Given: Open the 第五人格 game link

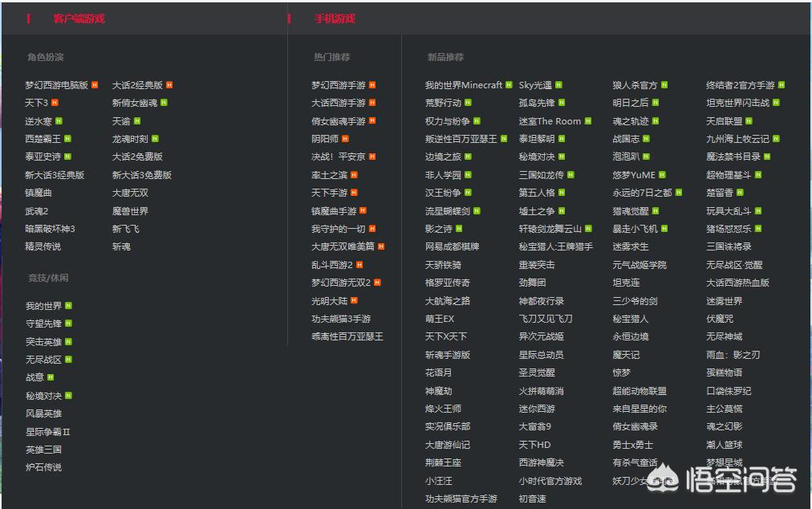Looking at the screenshot, I should (537, 193).
